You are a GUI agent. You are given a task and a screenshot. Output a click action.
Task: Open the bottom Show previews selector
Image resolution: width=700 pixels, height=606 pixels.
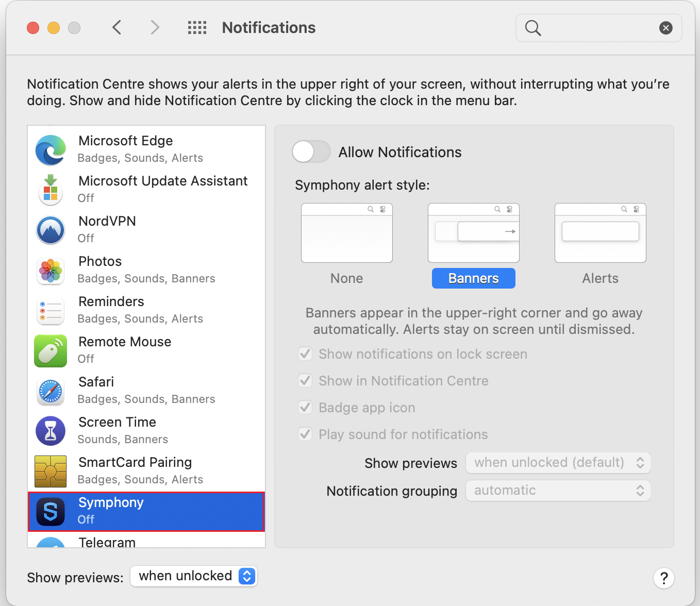pos(193,576)
